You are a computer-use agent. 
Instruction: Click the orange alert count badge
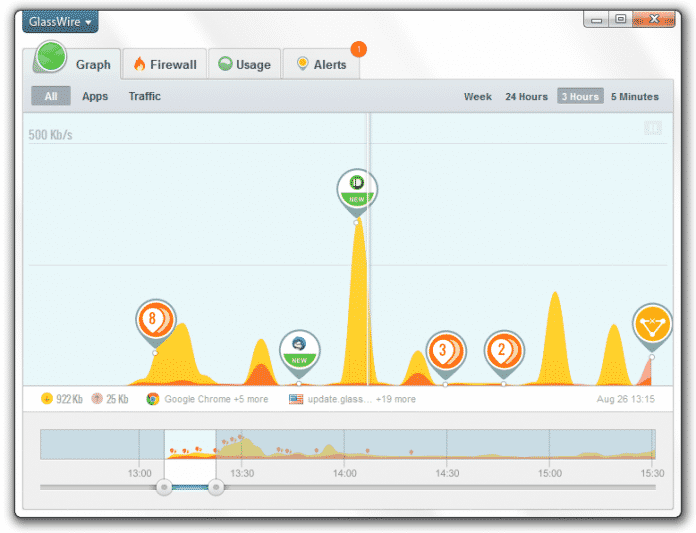click(x=359, y=48)
